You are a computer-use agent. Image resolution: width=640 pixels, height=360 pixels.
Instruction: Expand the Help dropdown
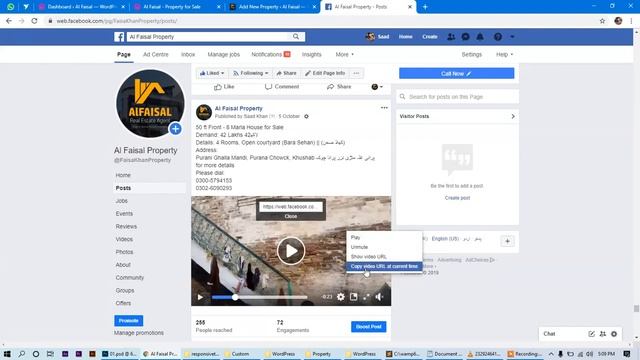tap(504, 54)
